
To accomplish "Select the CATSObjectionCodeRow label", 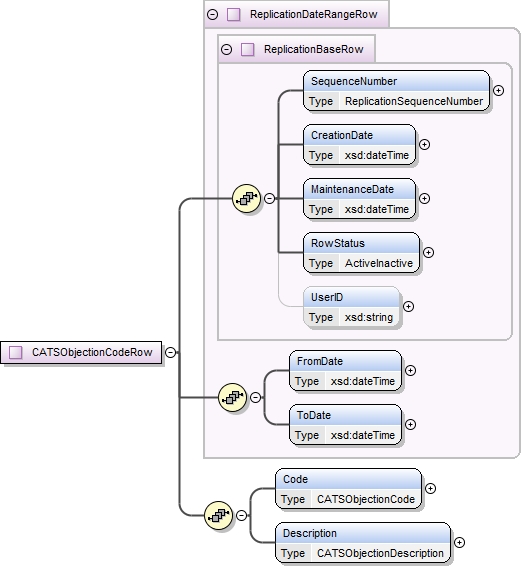I will click(92, 352).
